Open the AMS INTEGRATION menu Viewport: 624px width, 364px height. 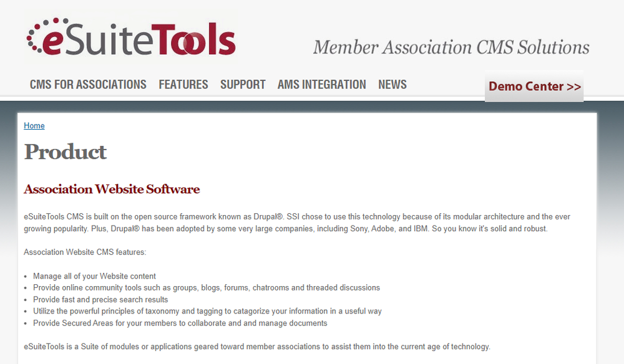pos(321,84)
